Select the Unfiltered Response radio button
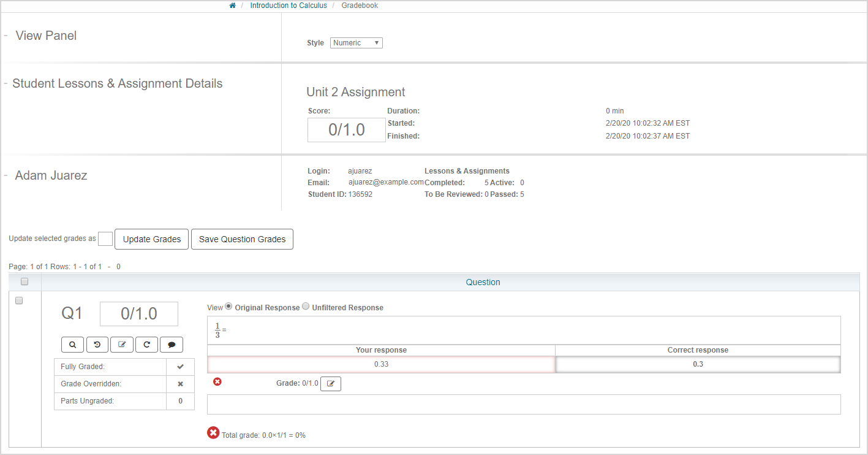The image size is (868, 455). (306, 306)
